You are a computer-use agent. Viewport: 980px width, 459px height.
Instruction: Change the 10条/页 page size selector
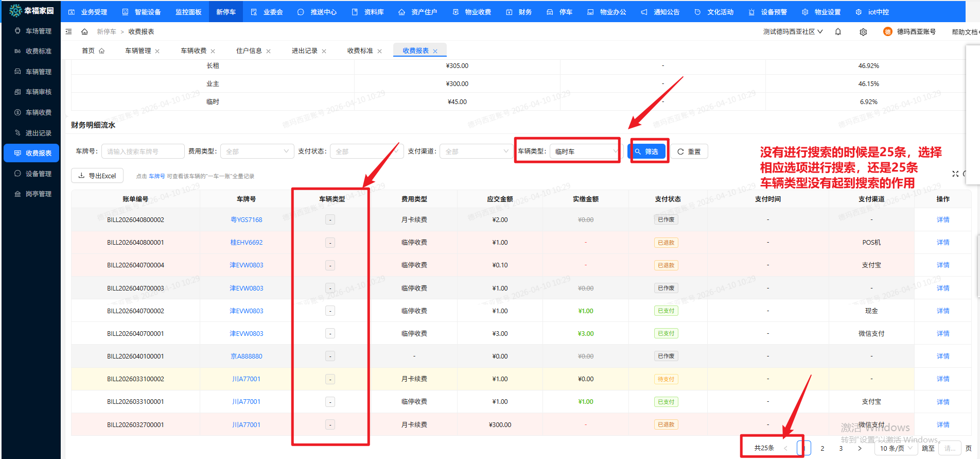pyautogui.click(x=896, y=449)
